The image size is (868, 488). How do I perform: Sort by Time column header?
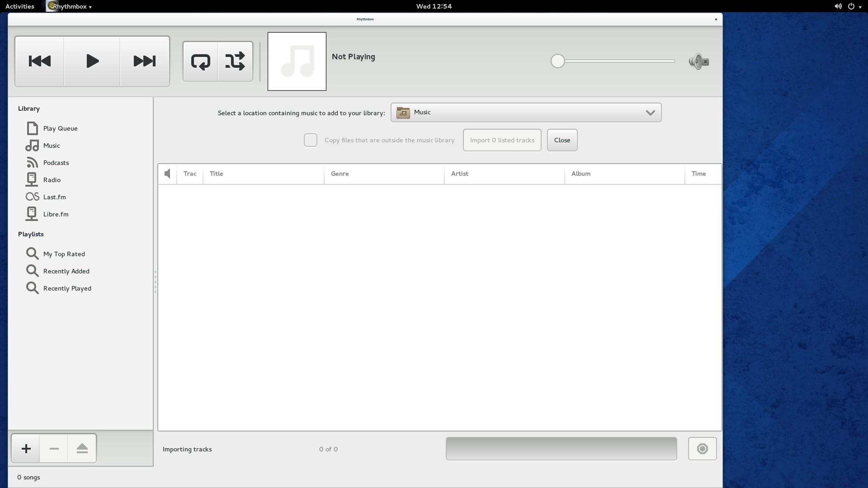703,174
